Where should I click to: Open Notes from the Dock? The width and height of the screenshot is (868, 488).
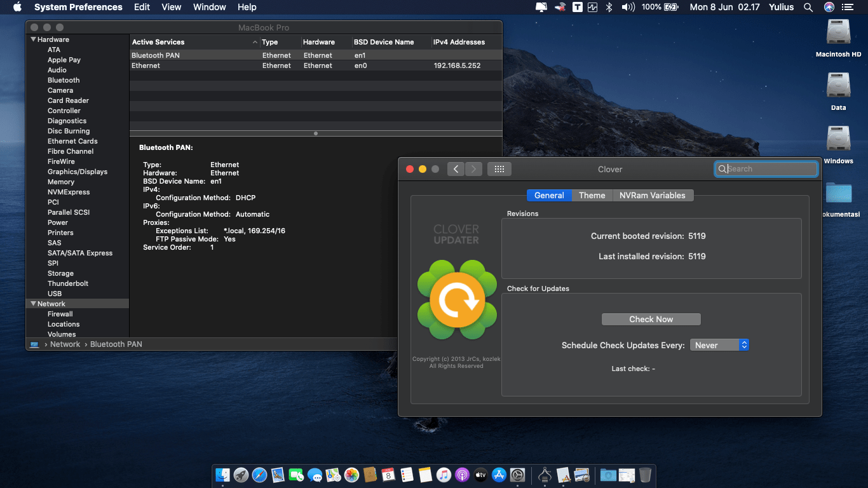tap(425, 475)
